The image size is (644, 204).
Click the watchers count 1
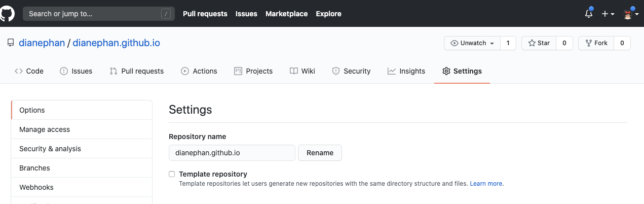click(508, 43)
